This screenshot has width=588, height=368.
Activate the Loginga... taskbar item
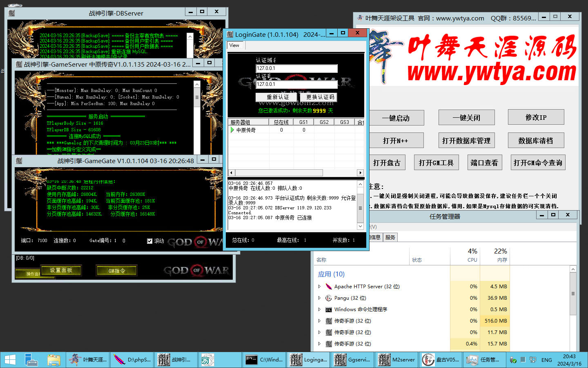[x=308, y=360]
